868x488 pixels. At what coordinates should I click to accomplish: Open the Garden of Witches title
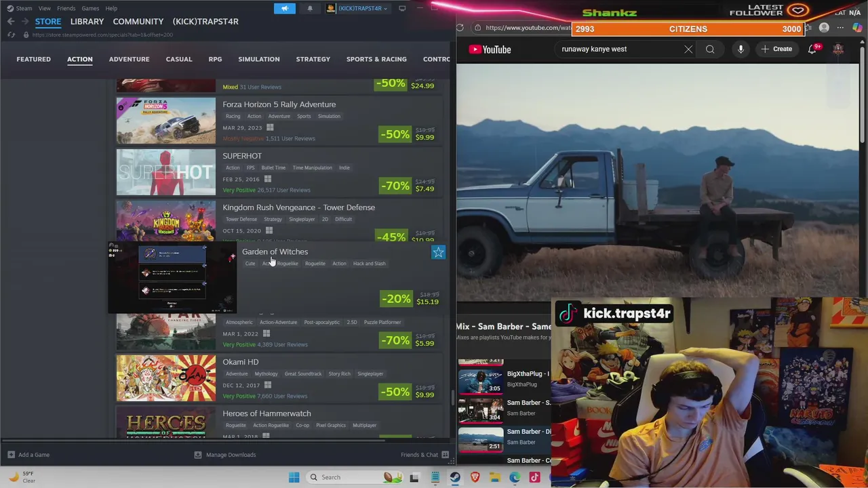click(x=275, y=251)
